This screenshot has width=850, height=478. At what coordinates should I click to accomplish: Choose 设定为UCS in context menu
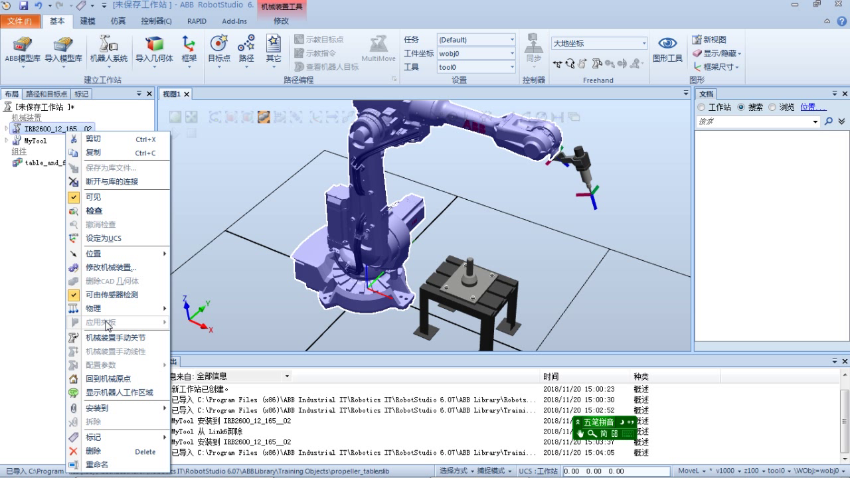click(x=118, y=238)
